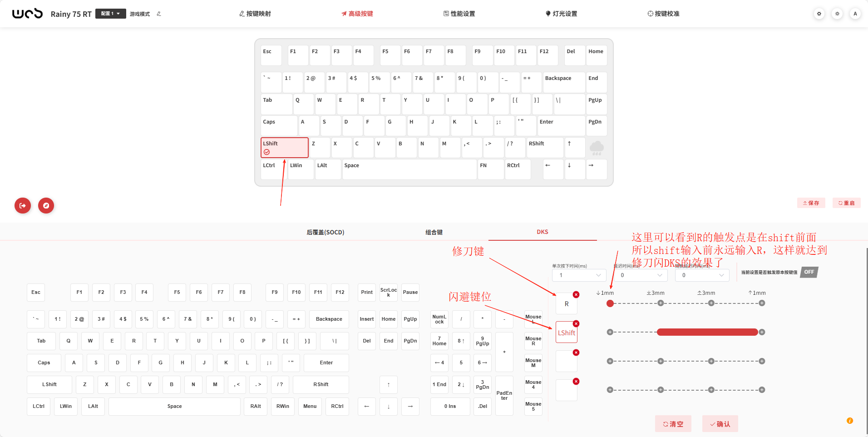Click the cloud logo key on the keyboard

(596, 148)
